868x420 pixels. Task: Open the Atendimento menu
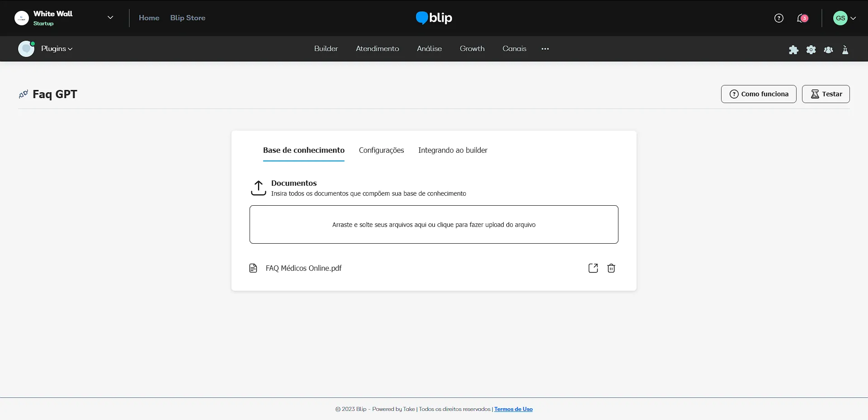[x=377, y=49]
